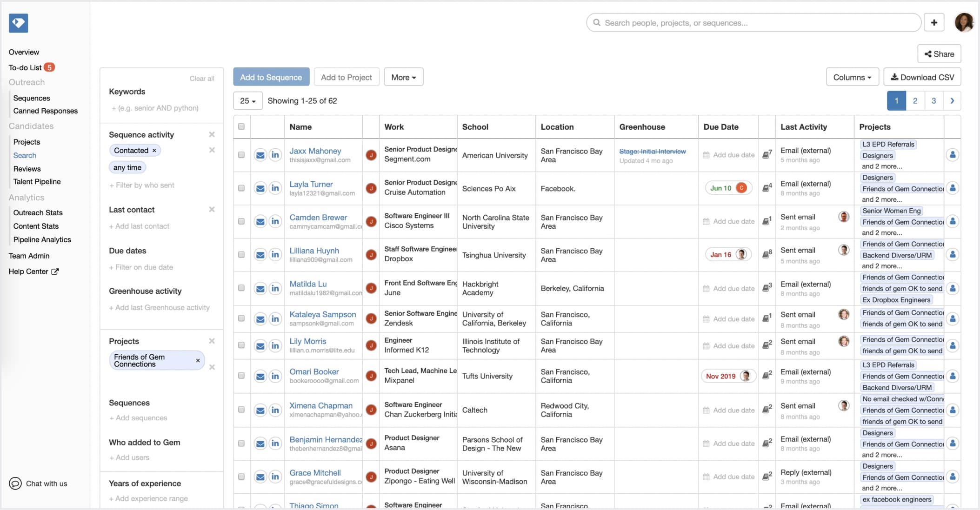Tick Omari Booker's row checkbox
980x510 pixels.
pyautogui.click(x=241, y=376)
